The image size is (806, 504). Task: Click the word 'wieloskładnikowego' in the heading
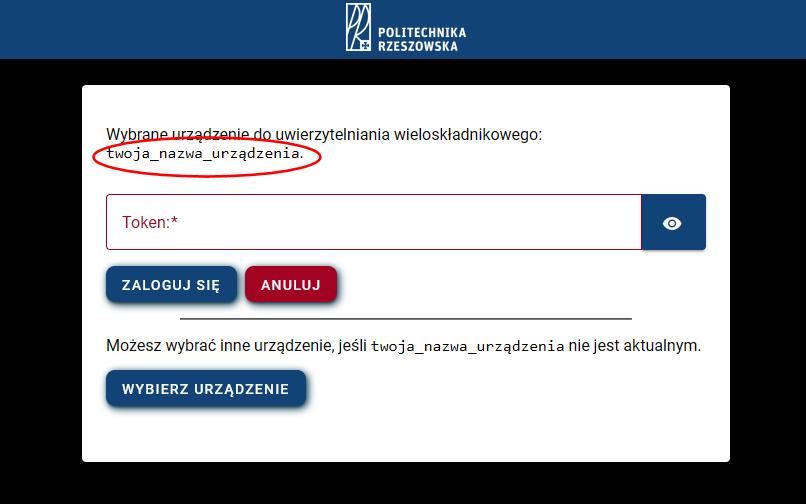[x=466, y=135]
